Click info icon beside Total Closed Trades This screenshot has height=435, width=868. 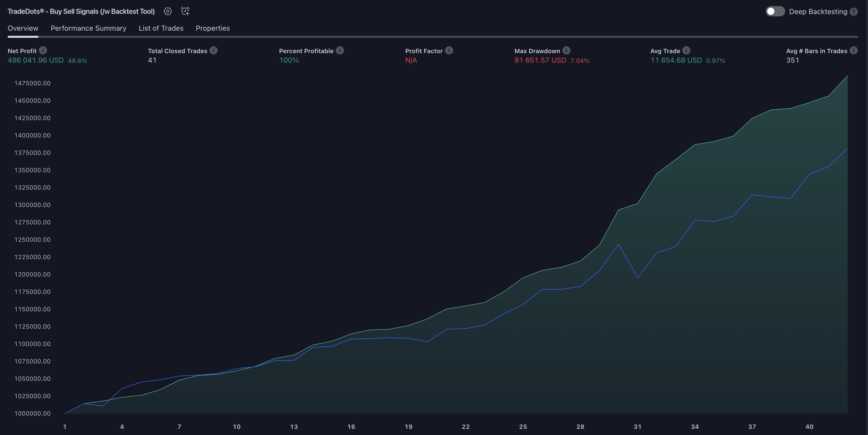[x=214, y=51]
